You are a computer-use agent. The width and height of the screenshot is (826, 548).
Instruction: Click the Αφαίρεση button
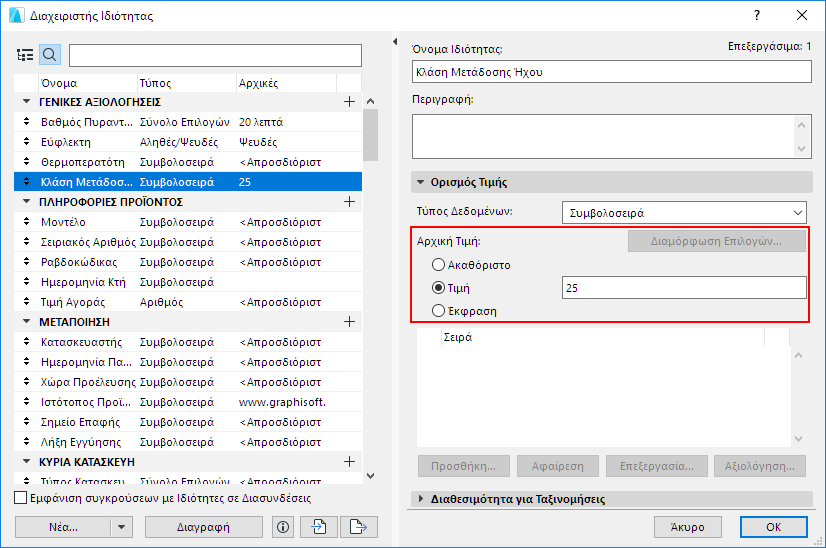[x=557, y=466]
